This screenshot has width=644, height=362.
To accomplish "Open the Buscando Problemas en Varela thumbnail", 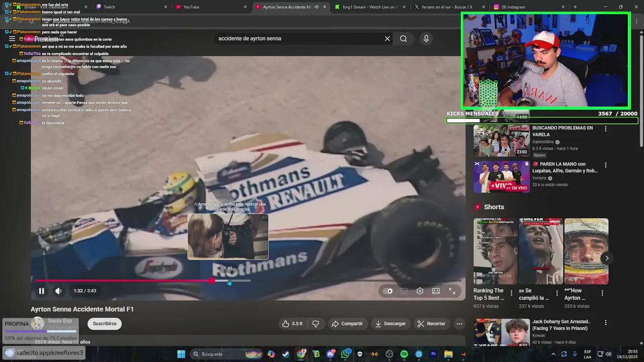I will click(501, 141).
